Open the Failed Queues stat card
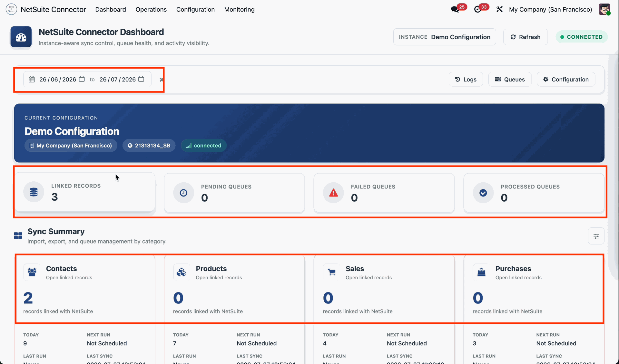 click(384, 193)
